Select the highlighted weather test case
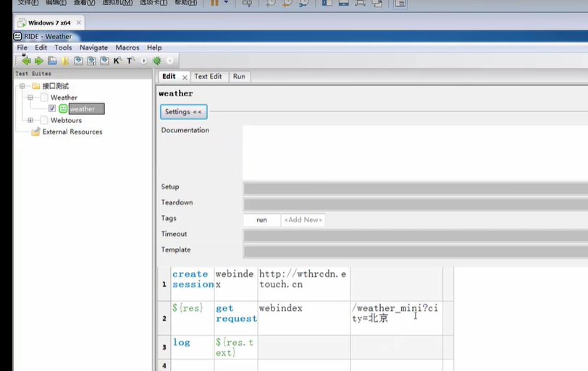588x371 pixels. click(x=87, y=109)
